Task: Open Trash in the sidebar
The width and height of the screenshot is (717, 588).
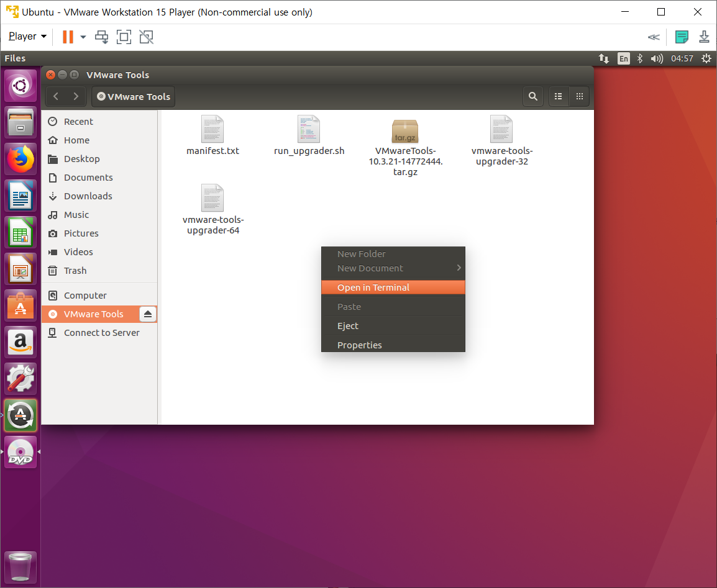Action: [99, 271]
